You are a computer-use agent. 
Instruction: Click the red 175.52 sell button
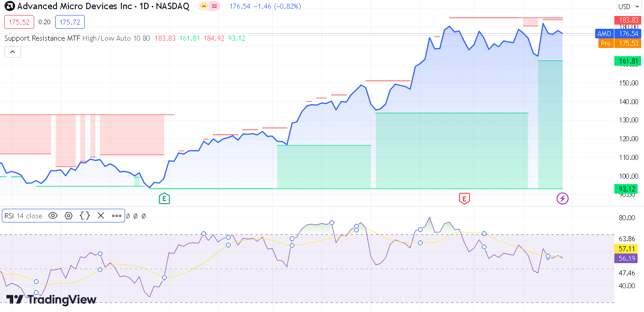pyautogui.click(x=19, y=22)
